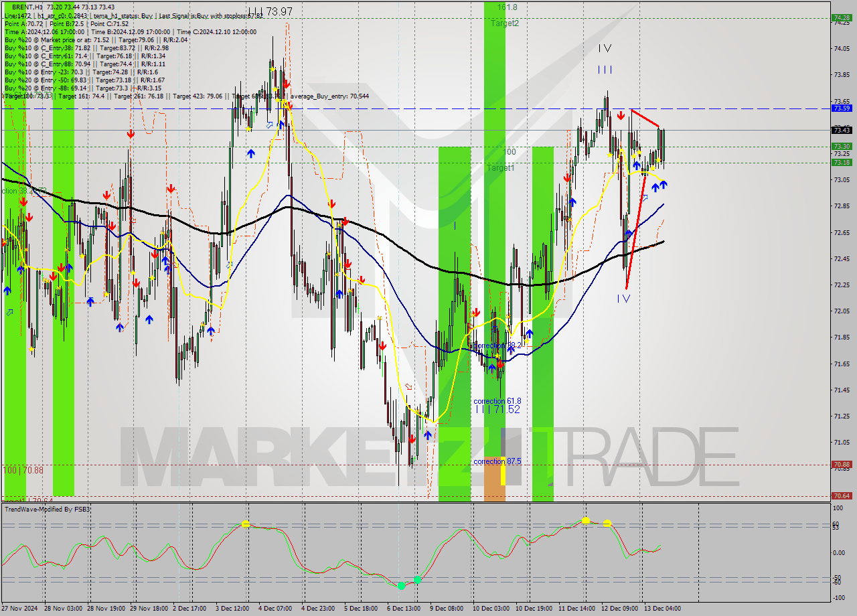
Task: Click the 161.8 Fibonacci label
Action: click(508, 7)
